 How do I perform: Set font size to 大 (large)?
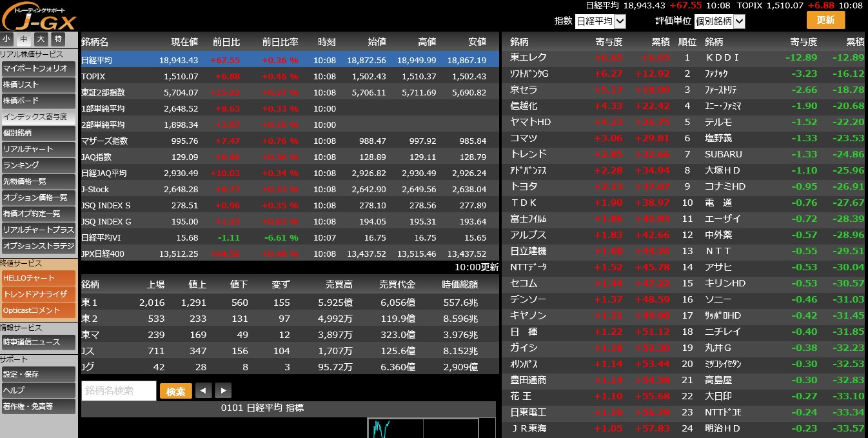click(x=41, y=39)
